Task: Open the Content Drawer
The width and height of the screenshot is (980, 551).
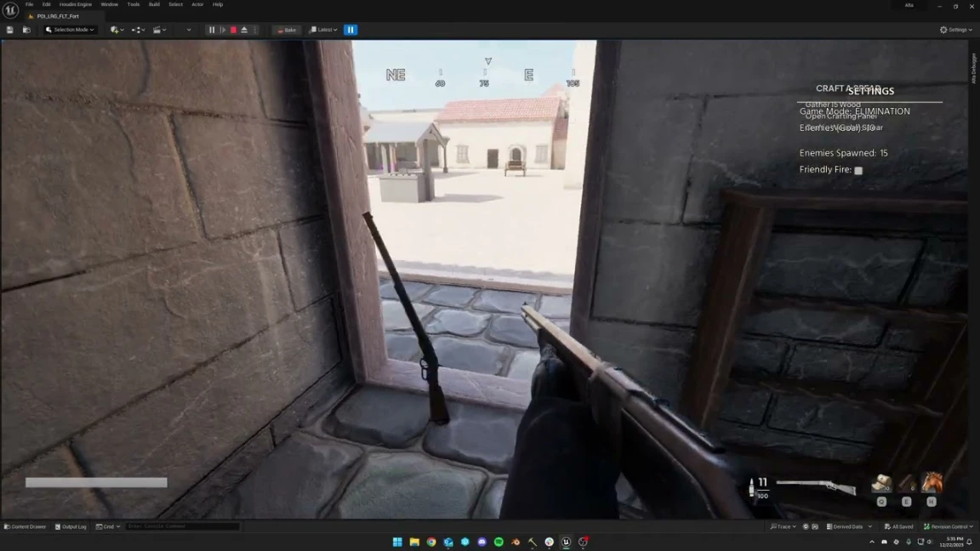Action: (25, 526)
